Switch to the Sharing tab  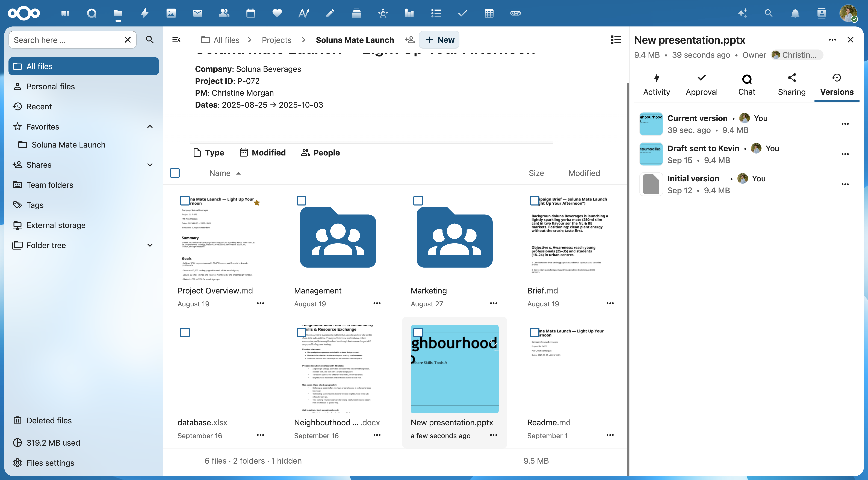[792, 84]
